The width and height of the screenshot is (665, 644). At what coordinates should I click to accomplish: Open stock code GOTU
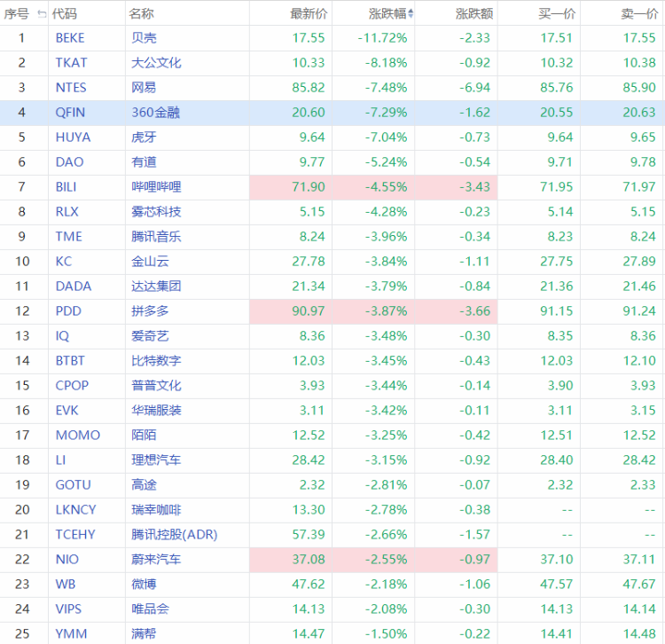click(x=73, y=484)
